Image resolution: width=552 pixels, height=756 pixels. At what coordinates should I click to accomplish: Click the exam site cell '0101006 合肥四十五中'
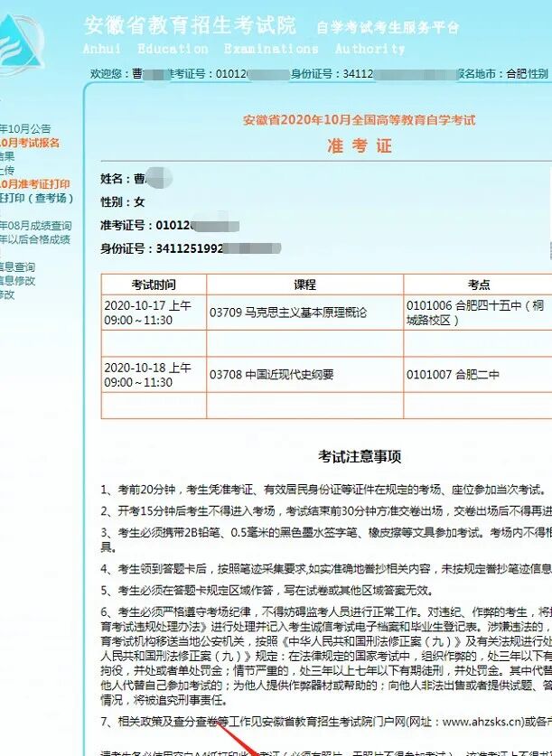click(x=478, y=313)
